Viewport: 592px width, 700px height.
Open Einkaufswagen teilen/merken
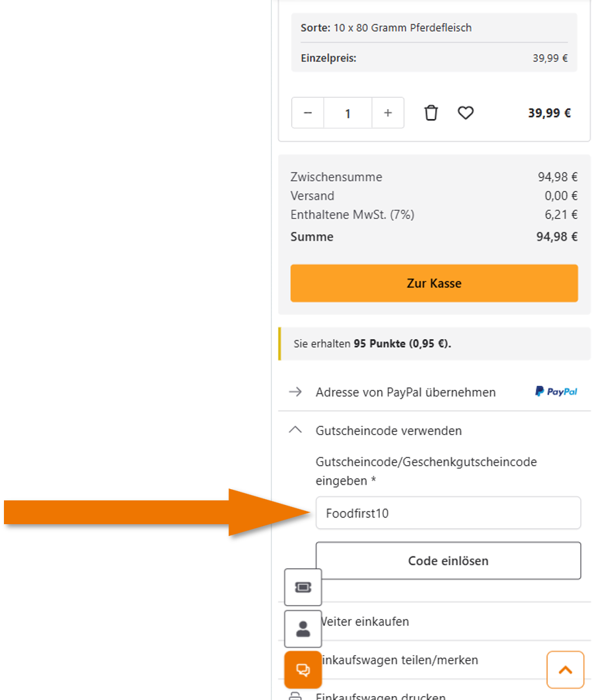click(398, 660)
